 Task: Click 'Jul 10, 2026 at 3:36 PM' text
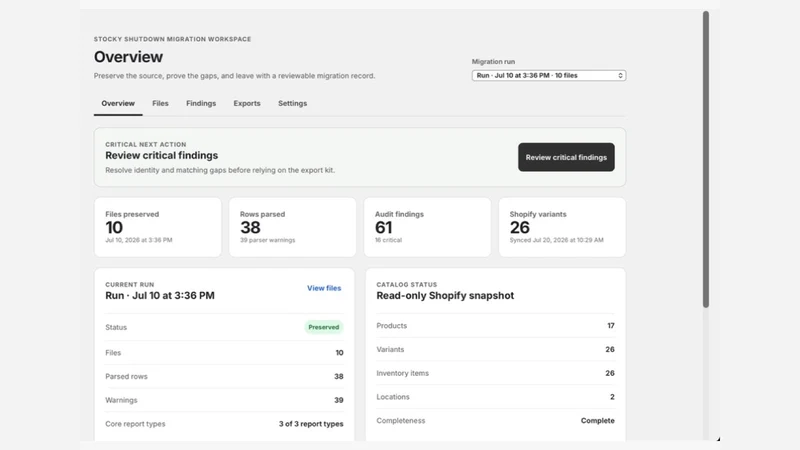coord(139,240)
